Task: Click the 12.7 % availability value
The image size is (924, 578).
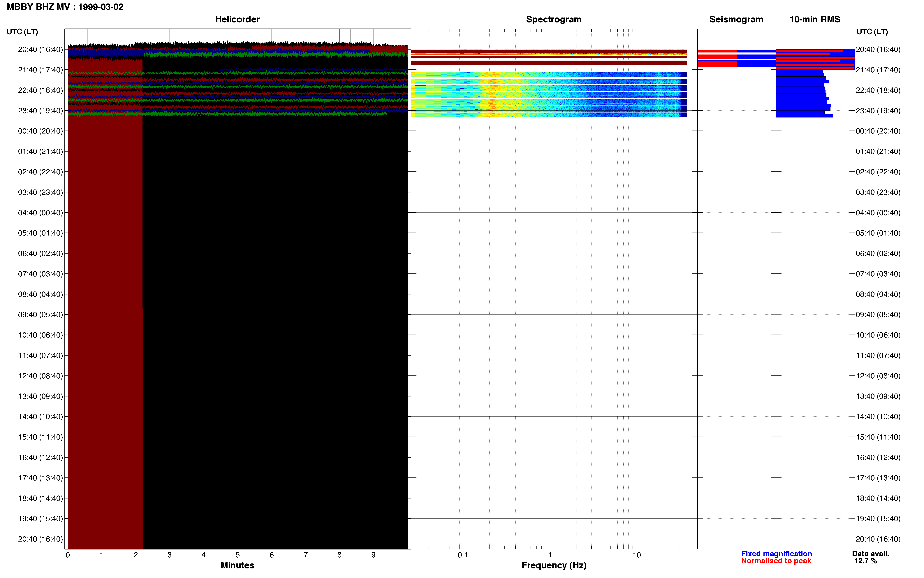Action: [865, 561]
